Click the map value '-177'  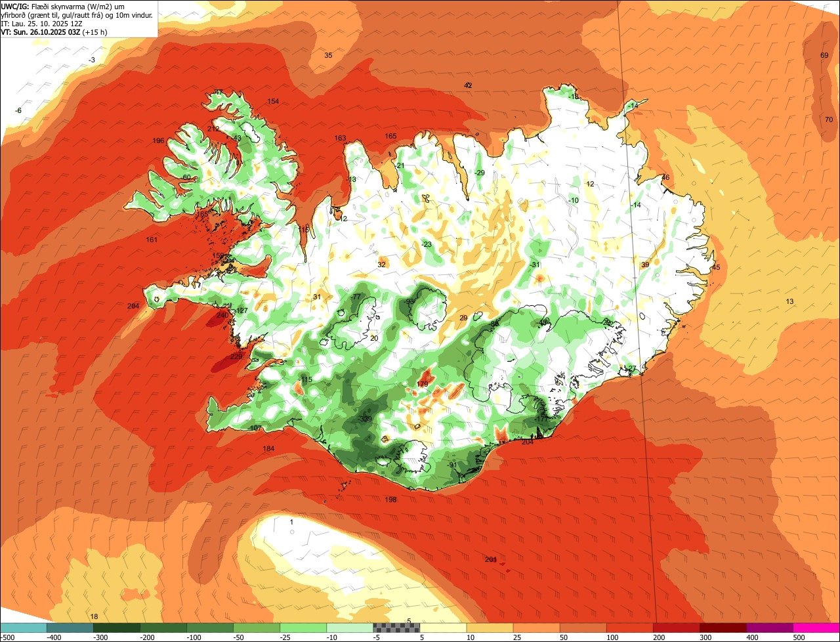(x=541, y=419)
